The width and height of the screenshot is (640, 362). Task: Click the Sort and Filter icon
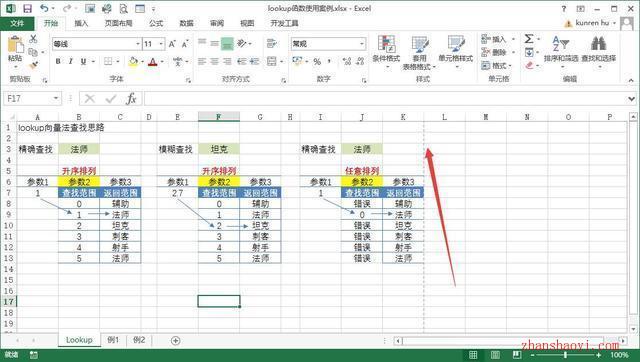560,44
